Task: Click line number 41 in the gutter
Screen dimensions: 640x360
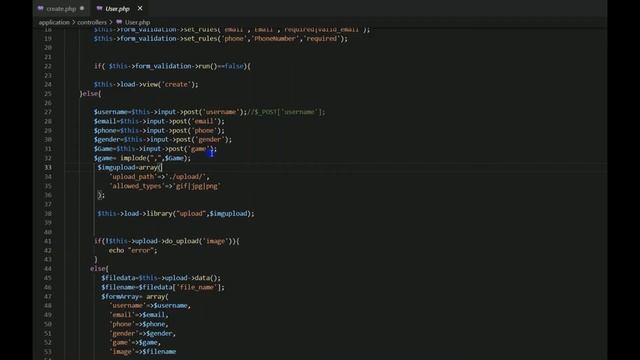Action: (x=48, y=241)
